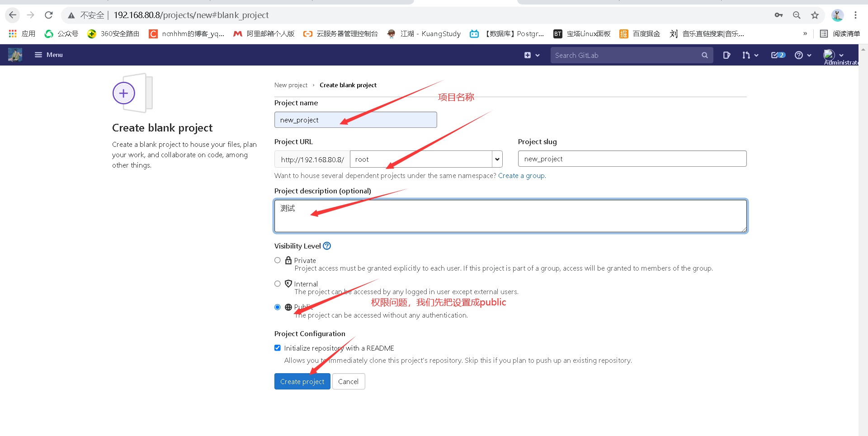
Task: Uncheck Initialize repository with a README
Action: coord(278,348)
